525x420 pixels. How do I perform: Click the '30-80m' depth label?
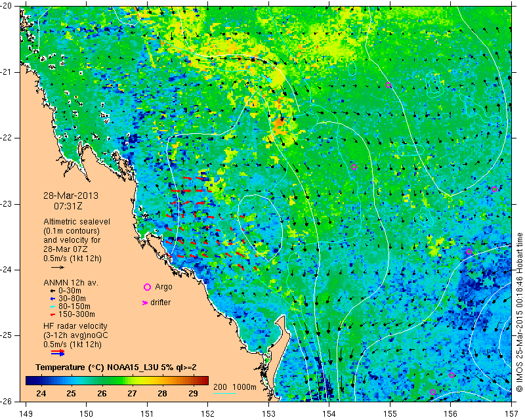pyautogui.click(x=72, y=299)
